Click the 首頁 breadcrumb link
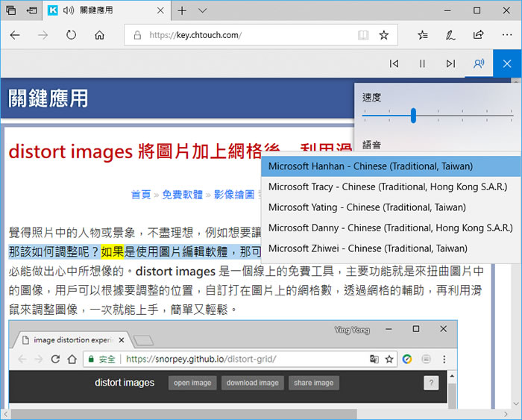 (141, 195)
